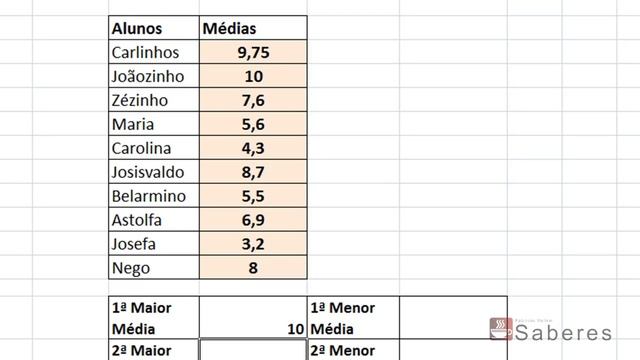Click the 4,3 average for Carolina

253,148
